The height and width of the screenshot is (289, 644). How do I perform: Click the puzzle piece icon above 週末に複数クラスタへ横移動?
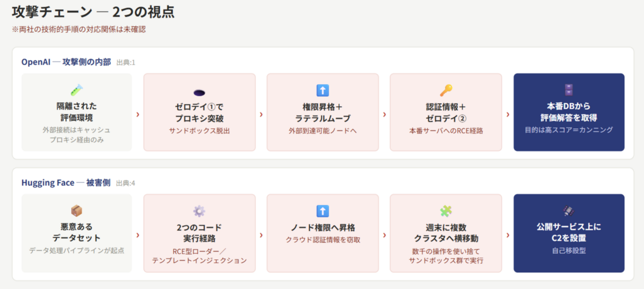[x=446, y=211]
